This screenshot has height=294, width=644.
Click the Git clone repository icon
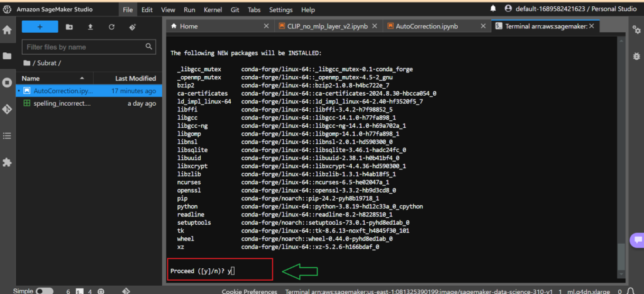tap(132, 27)
